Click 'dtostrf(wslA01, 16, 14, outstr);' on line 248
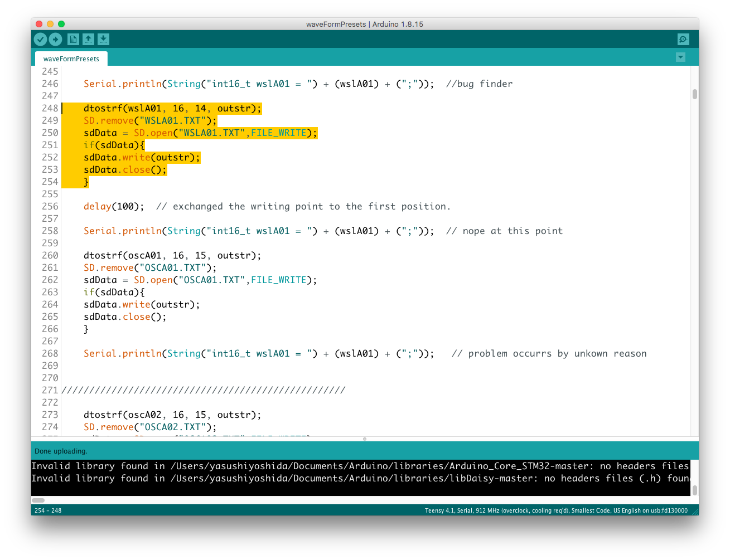Screen dimensions: 730x560 pos(172,108)
